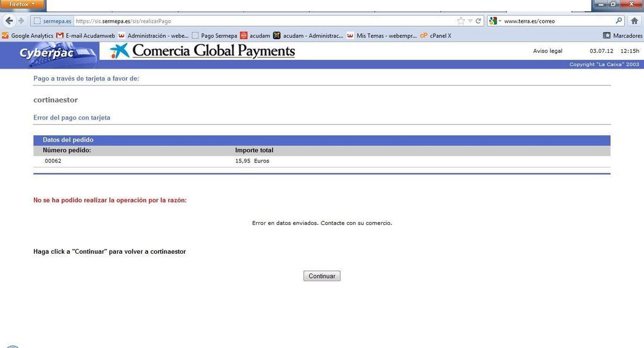
Task: Go back with the browser back arrow
Action: tap(9, 21)
